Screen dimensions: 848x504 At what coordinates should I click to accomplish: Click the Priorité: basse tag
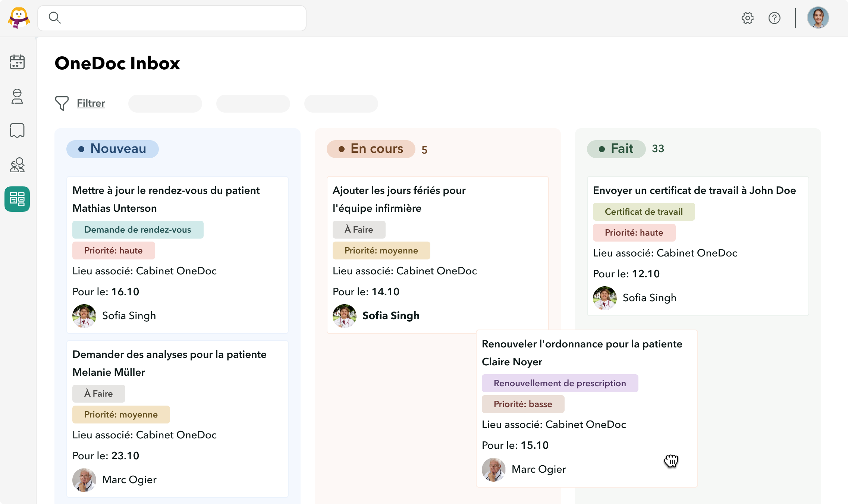pos(523,404)
